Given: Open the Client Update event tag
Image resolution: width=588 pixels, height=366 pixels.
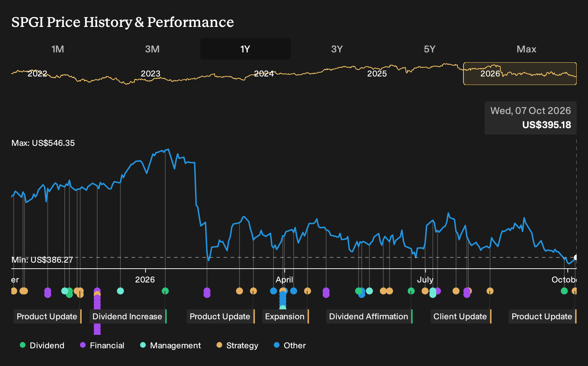Looking at the screenshot, I should point(461,316).
